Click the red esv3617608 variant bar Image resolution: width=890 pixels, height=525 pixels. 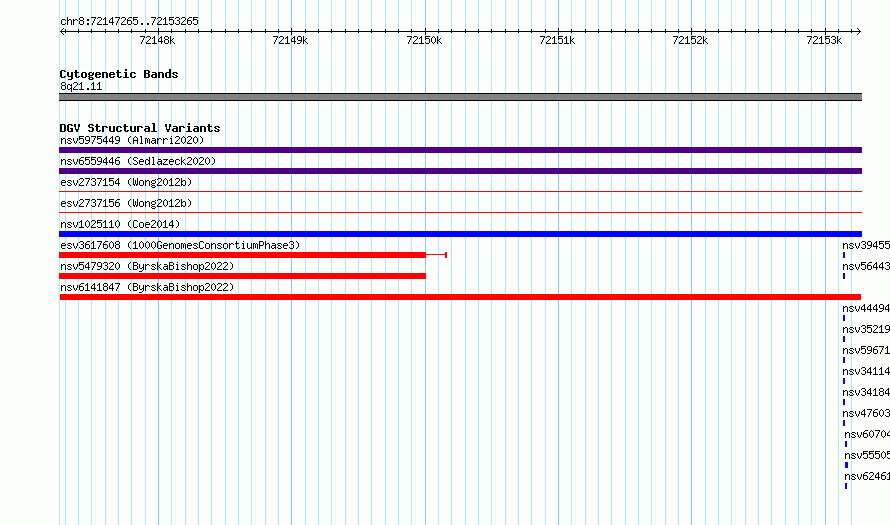pos(242,255)
